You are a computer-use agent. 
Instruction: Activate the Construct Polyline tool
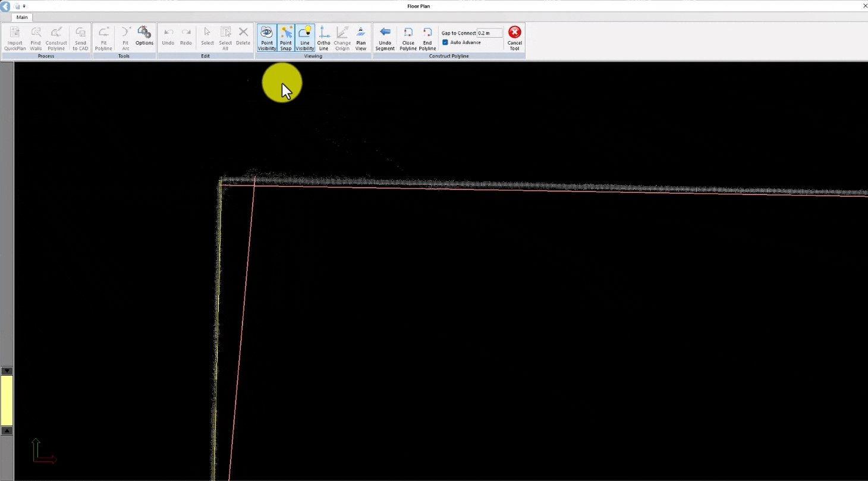[56, 37]
